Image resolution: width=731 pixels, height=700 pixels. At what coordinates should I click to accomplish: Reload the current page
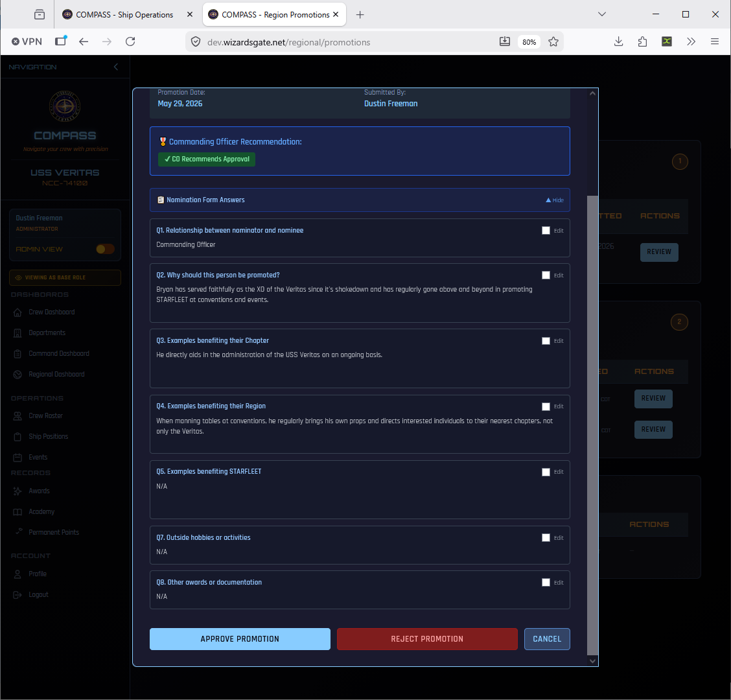point(130,41)
